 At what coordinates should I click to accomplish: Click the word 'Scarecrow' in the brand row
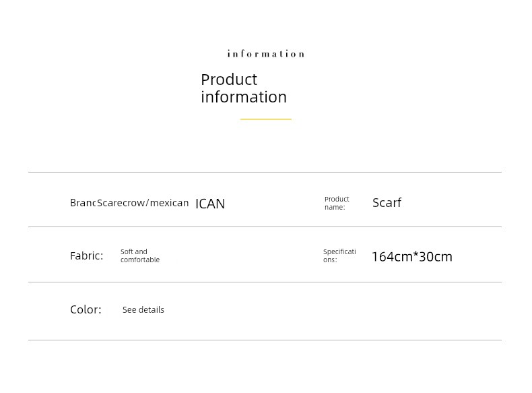121,203
